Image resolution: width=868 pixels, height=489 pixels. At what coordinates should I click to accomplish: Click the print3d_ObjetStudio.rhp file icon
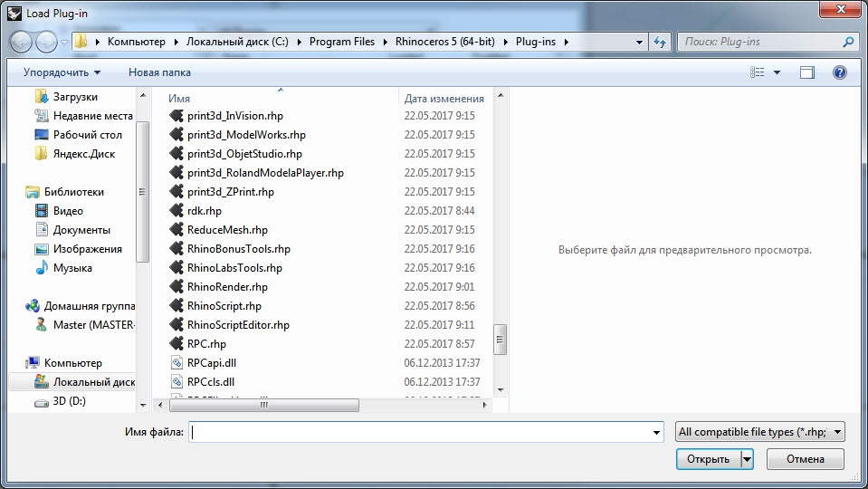[176, 153]
